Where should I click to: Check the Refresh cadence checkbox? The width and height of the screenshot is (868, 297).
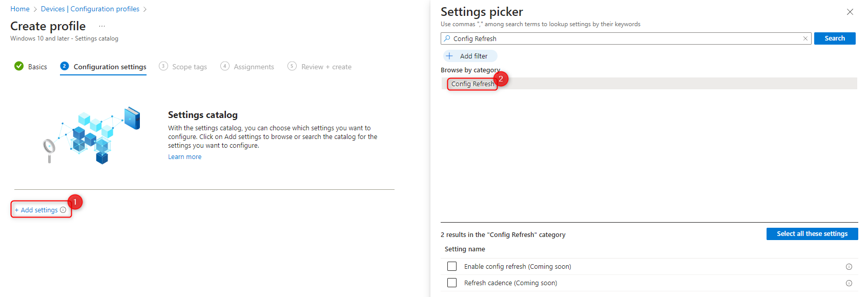(x=451, y=283)
